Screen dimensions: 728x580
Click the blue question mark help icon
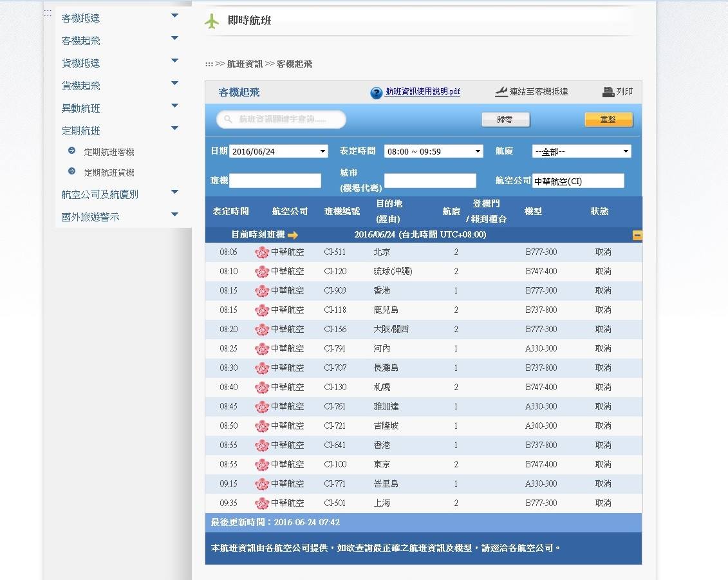click(x=376, y=93)
